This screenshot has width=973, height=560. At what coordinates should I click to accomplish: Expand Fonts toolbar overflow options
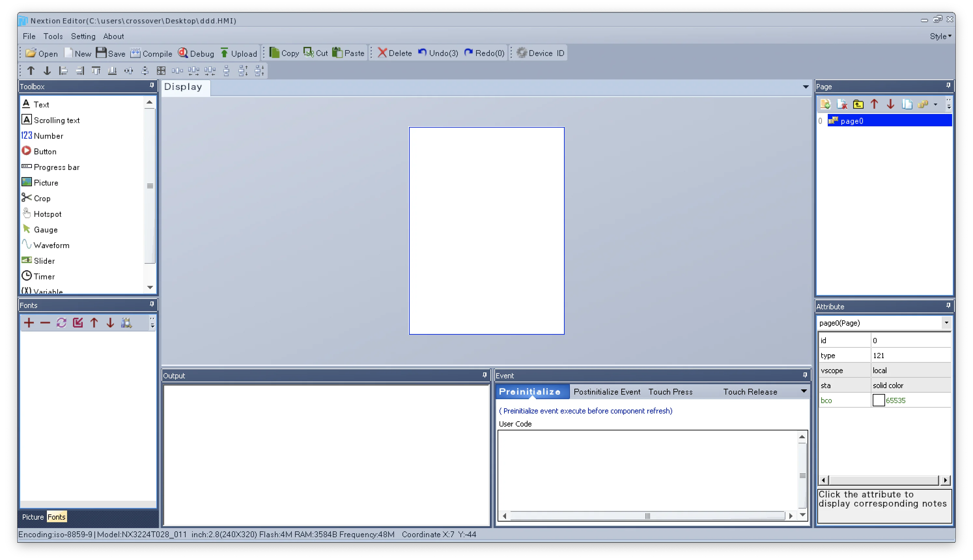click(x=153, y=323)
